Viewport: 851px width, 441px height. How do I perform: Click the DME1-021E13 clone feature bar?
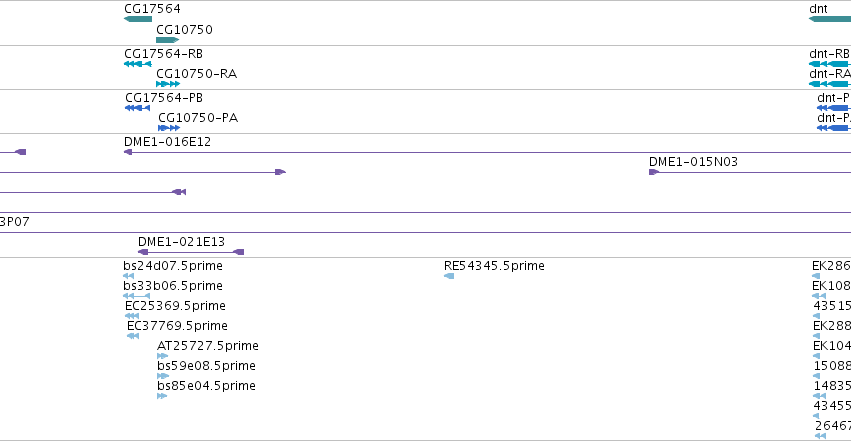pos(191,252)
